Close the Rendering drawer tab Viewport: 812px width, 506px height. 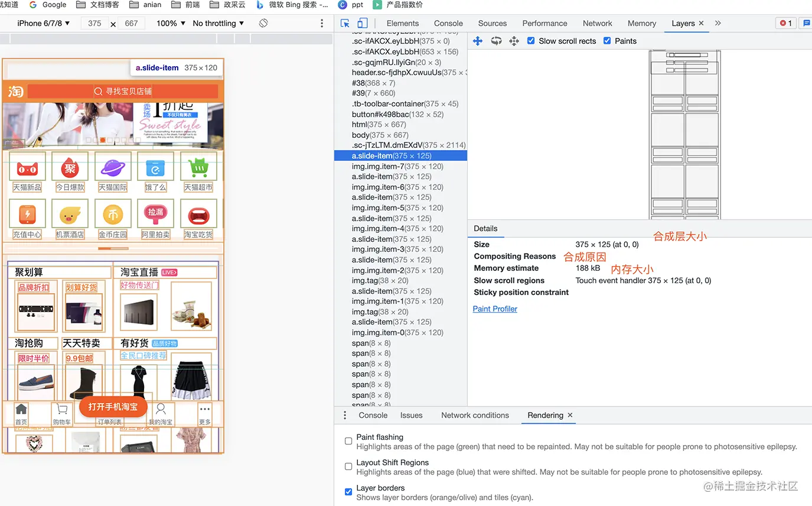coord(570,415)
